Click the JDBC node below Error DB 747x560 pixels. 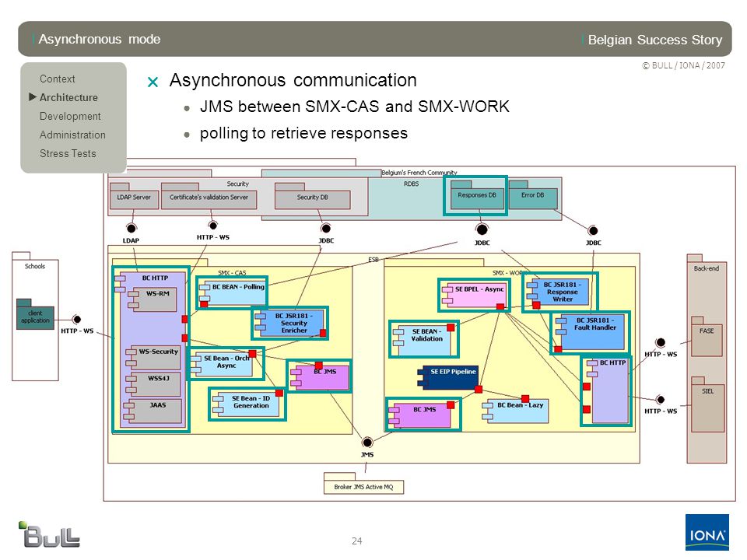point(593,230)
